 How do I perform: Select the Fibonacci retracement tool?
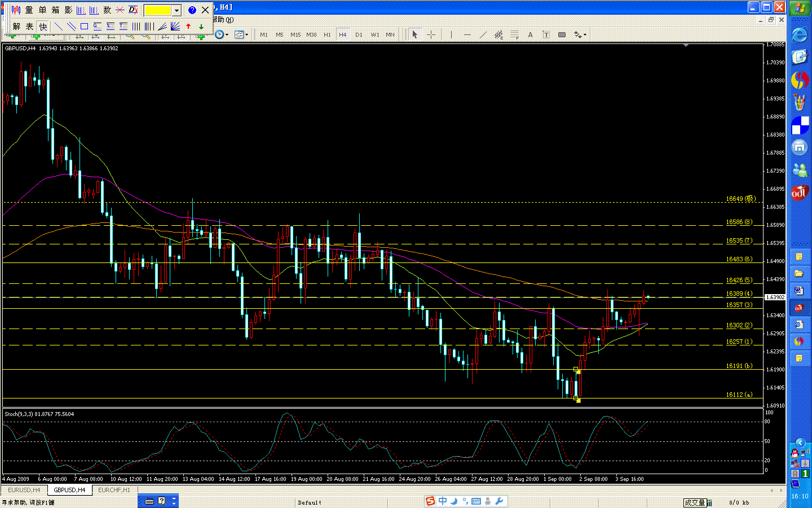click(514, 35)
